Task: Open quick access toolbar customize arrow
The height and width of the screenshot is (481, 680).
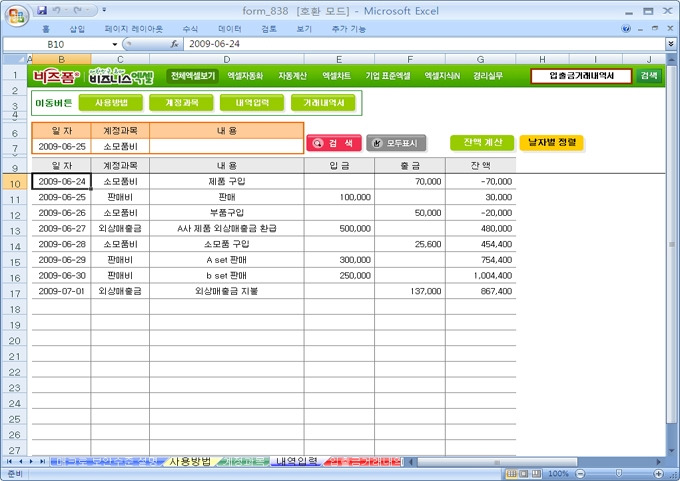Action: [104, 10]
